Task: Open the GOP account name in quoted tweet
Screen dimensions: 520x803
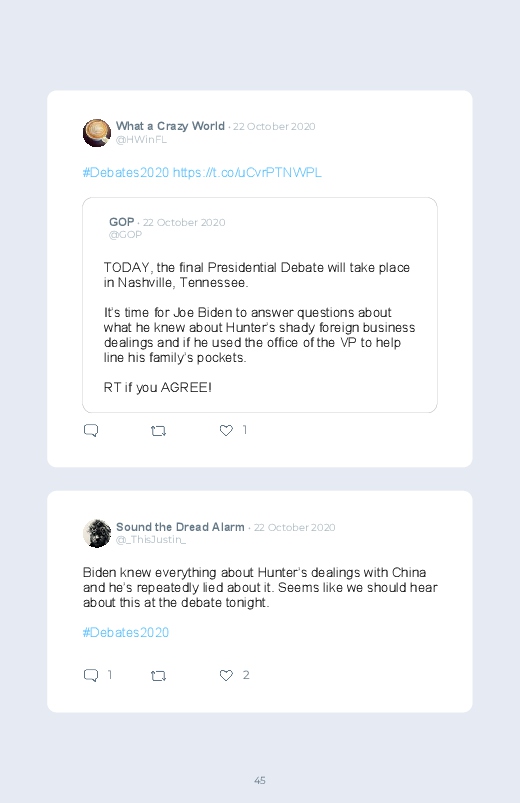Action: click(121, 222)
